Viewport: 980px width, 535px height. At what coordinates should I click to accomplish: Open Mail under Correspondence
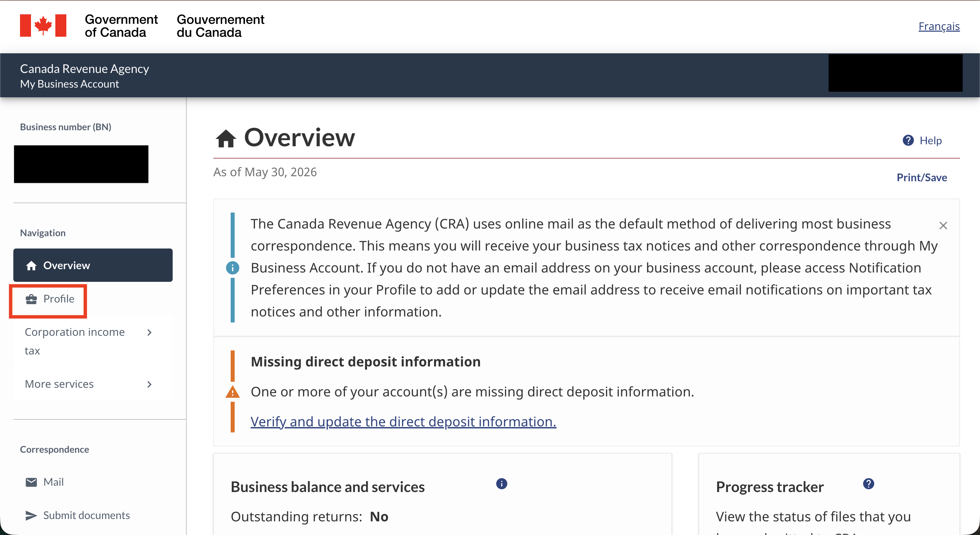click(x=53, y=482)
